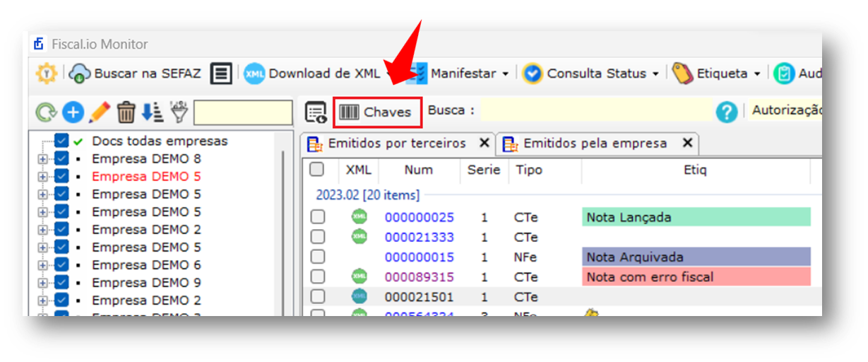The height and width of the screenshot is (362, 868).
Task: Check the row checkbox for document 000021501
Action: point(317,296)
